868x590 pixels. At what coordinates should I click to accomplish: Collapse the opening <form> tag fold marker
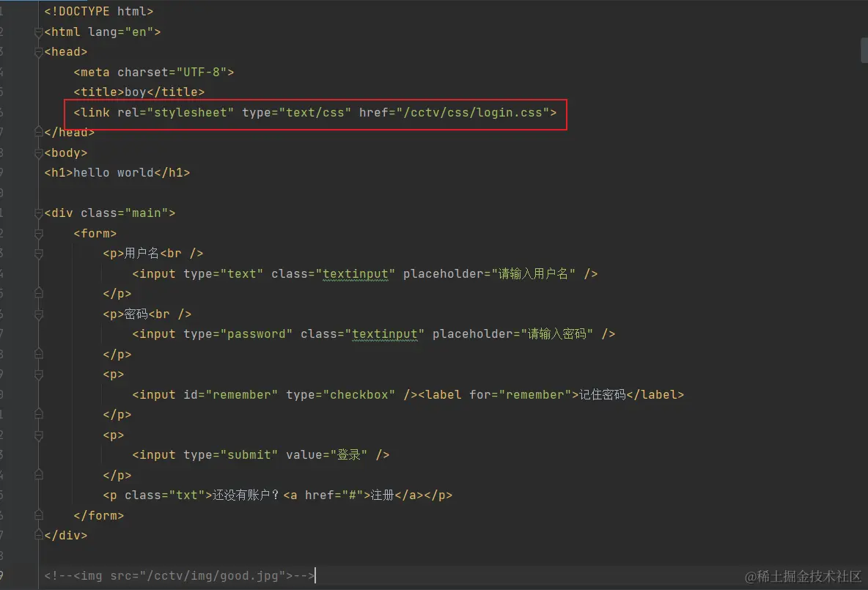coord(39,234)
